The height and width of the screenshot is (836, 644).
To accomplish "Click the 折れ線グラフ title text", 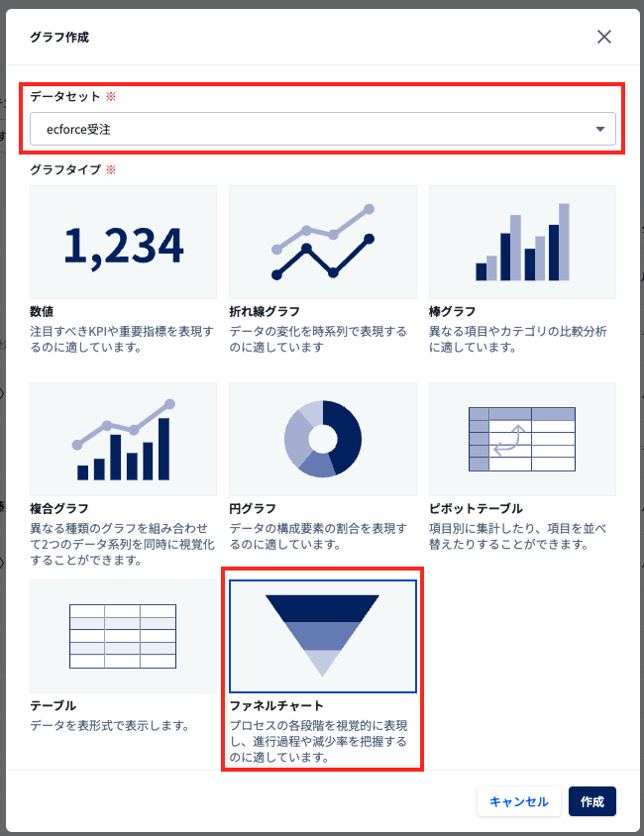I will pos(265,311).
